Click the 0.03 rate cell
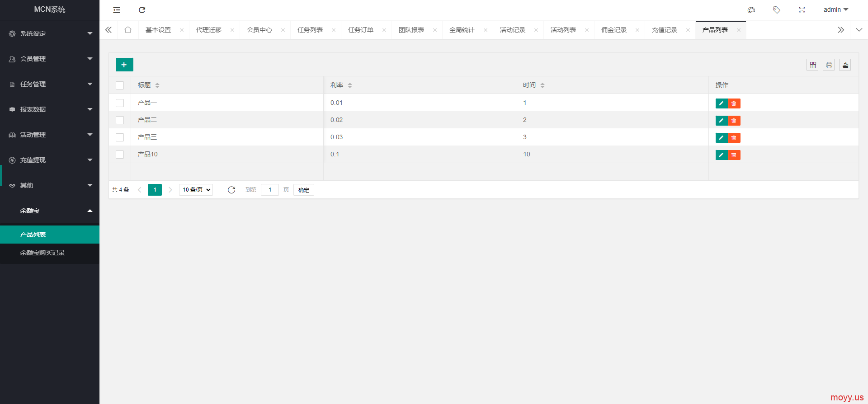Image resolution: width=868 pixels, height=404 pixels. (420, 137)
